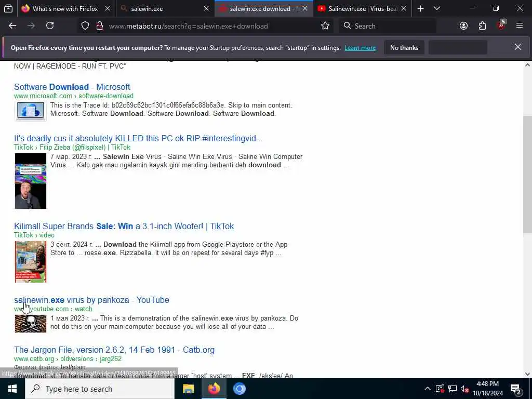Open salinewin.exe virus by pankoza result
532x399 pixels.
91,300
